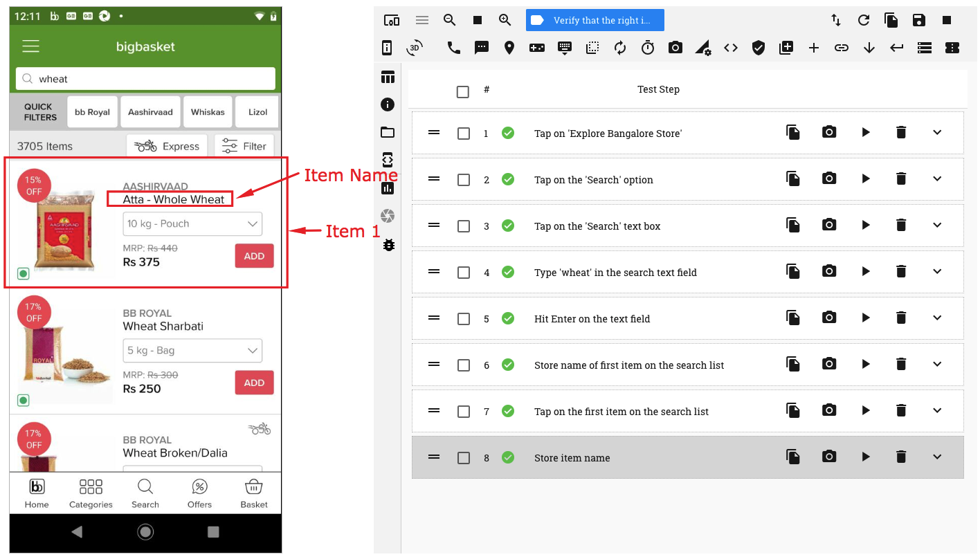Expand step 3 chevron
Viewport: 980px width, 559px height.
(937, 225)
